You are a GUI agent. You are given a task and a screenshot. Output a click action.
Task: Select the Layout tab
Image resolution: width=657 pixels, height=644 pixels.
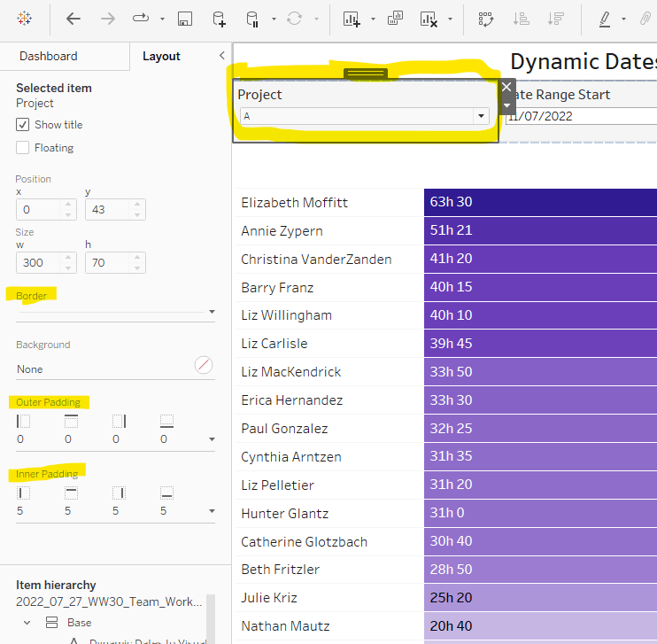pyautogui.click(x=161, y=56)
